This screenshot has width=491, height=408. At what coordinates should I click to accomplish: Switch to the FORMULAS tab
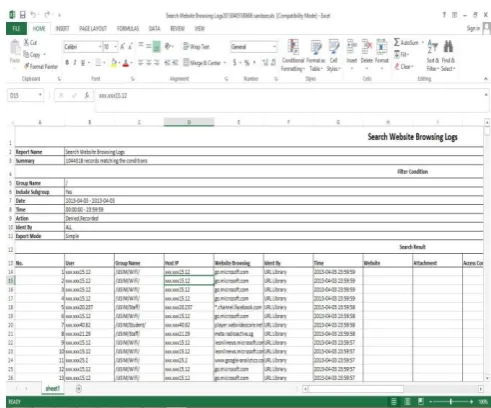[x=128, y=29]
